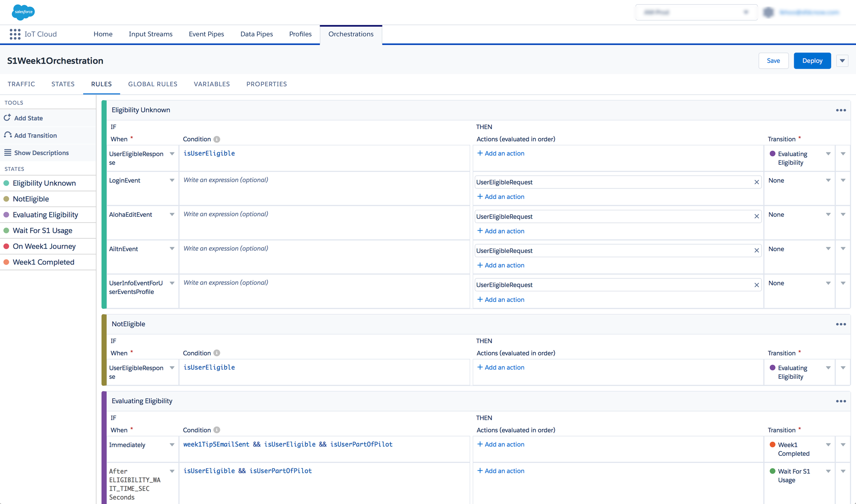Viewport: 856px width, 504px height.
Task: Open Transition dropdown in NotEligible rule
Action: click(828, 368)
